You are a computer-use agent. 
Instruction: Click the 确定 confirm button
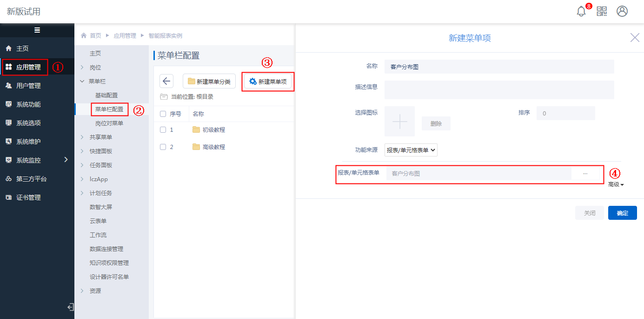622,213
